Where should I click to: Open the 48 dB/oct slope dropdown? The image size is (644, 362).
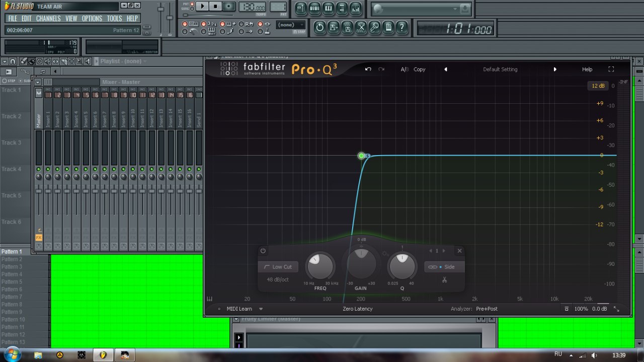point(278,280)
